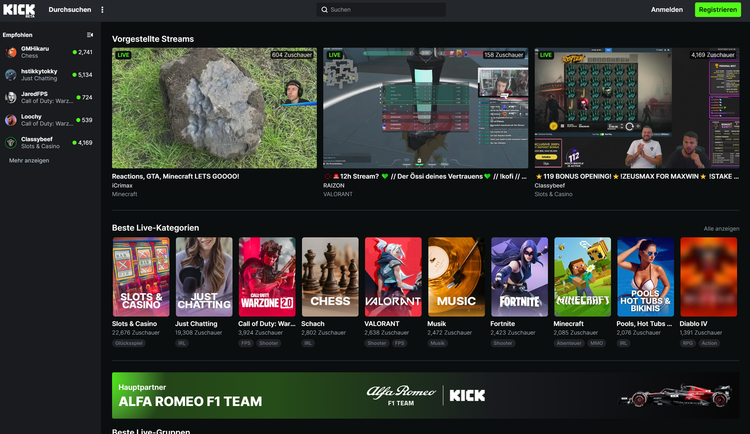Click JaredFPS's avatar in the sidebar

pos(12,97)
